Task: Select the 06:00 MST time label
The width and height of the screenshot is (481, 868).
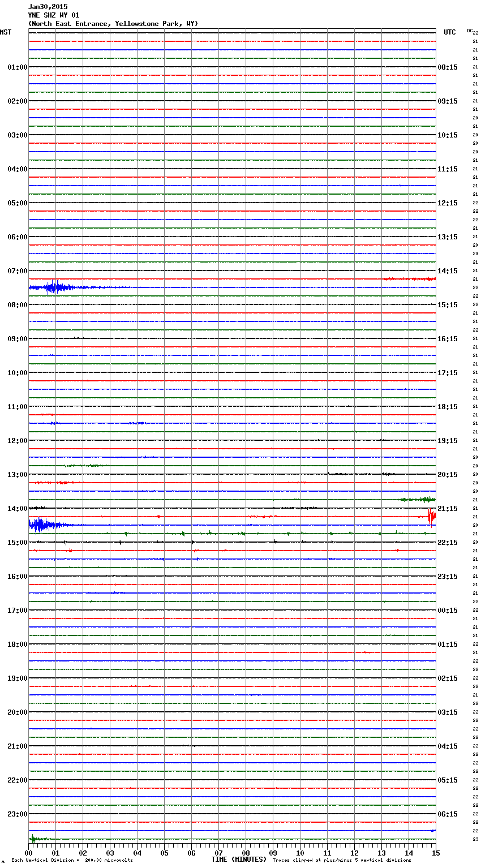Action: pos(18,237)
